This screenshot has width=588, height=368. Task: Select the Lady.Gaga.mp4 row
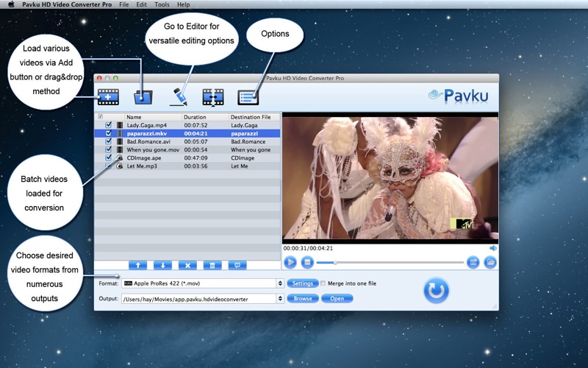pos(187,125)
